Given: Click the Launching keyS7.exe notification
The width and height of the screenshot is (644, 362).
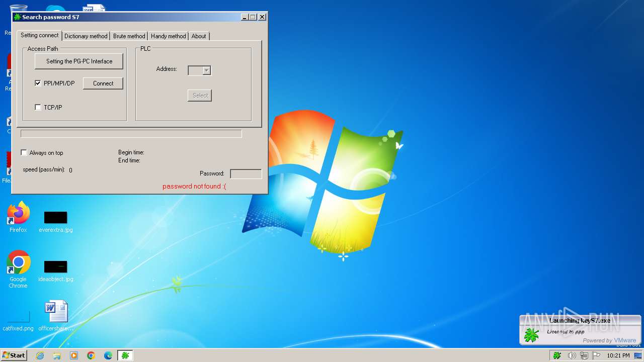Looking at the screenshot, I should click(580, 330).
